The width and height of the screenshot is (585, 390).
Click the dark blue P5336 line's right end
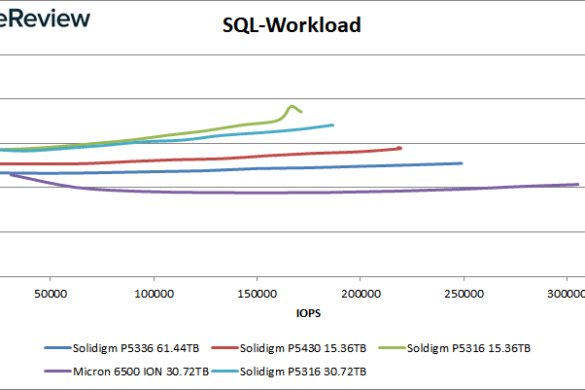pyautogui.click(x=461, y=163)
